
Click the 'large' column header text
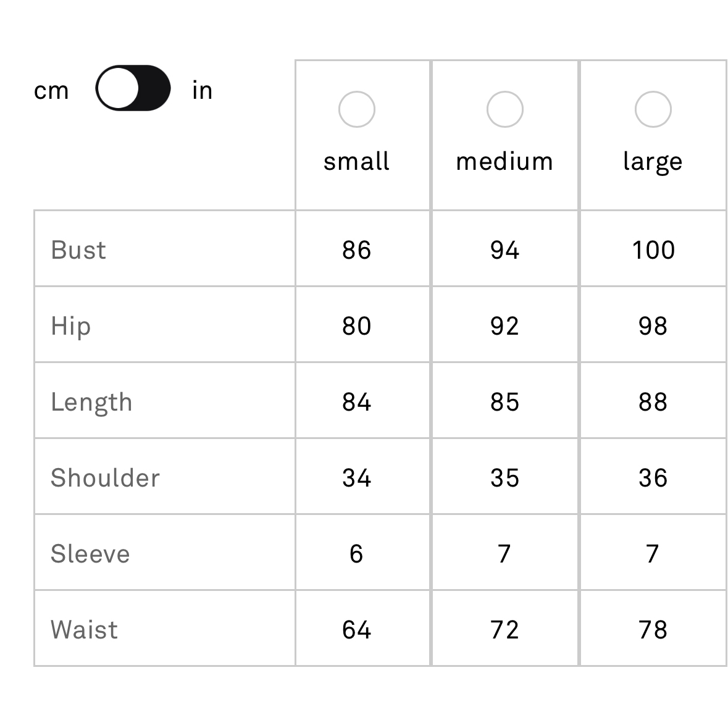click(x=653, y=162)
